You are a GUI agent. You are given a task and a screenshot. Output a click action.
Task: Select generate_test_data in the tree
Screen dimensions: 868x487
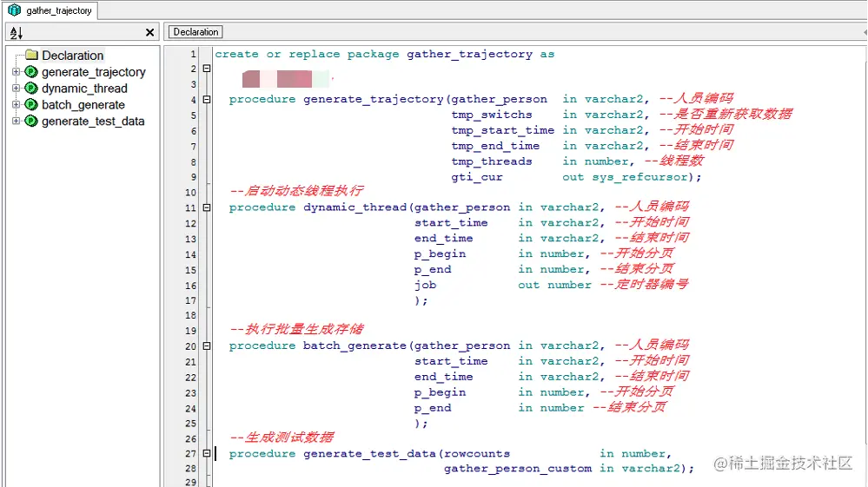pyautogui.click(x=93, y=121)
